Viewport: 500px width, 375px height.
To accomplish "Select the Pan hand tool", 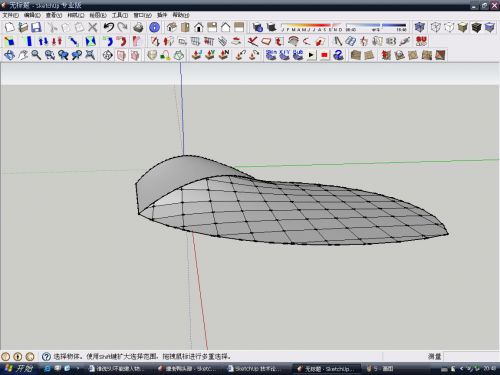I will 23,55.
